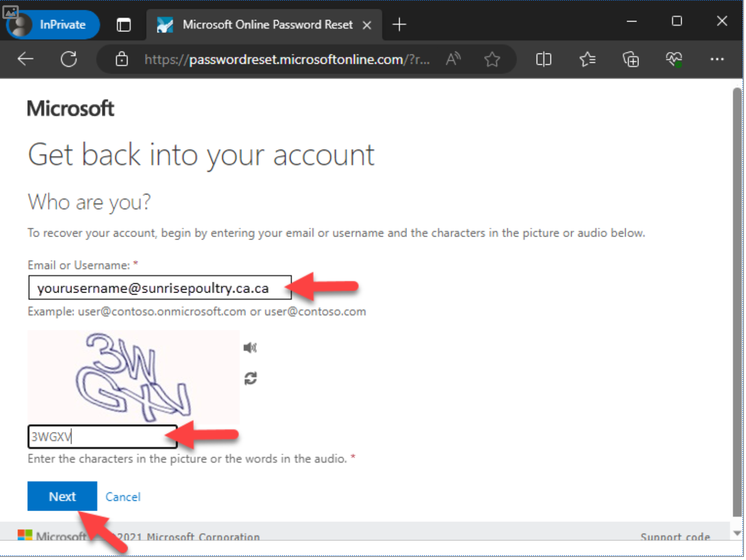Play the audio captcha speaker icon
Viewport: 746px width, 560px height.
(x=250, y=348)
